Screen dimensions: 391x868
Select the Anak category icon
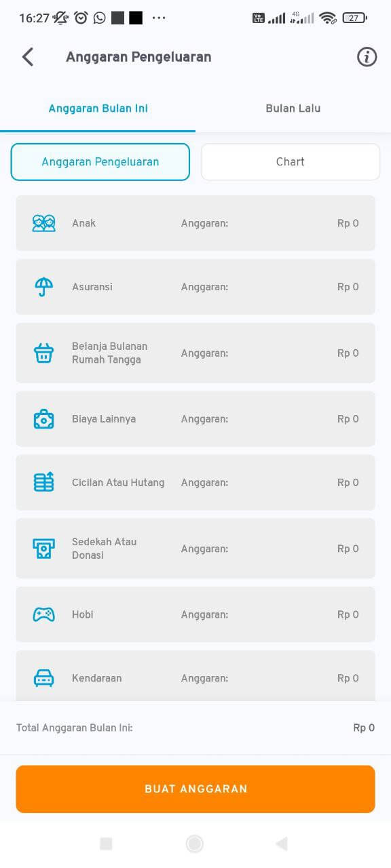tap(43, 222)
